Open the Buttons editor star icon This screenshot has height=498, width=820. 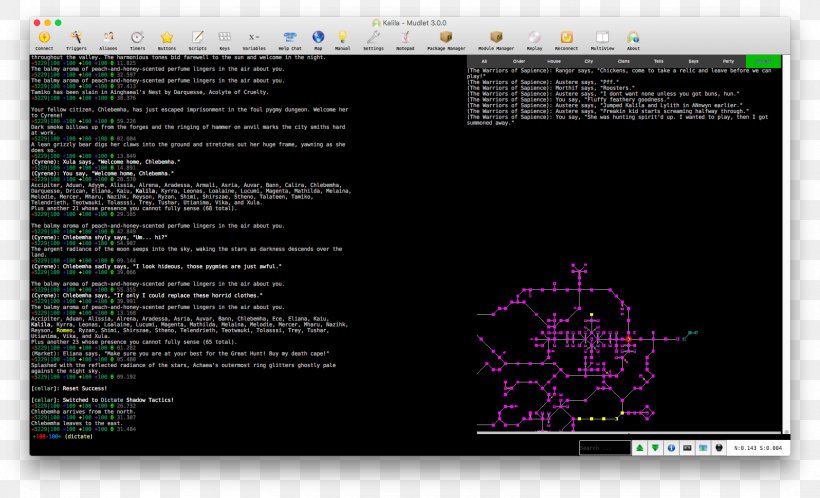167,40
